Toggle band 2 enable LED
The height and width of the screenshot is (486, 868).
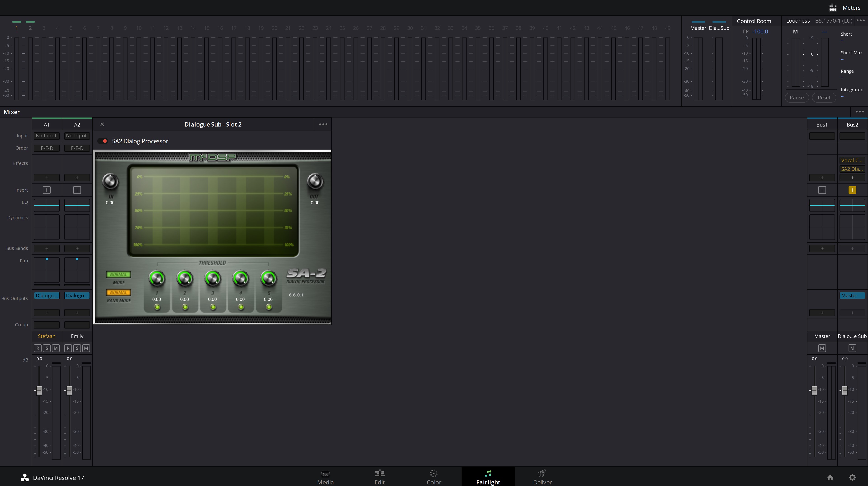coord(185,307)
